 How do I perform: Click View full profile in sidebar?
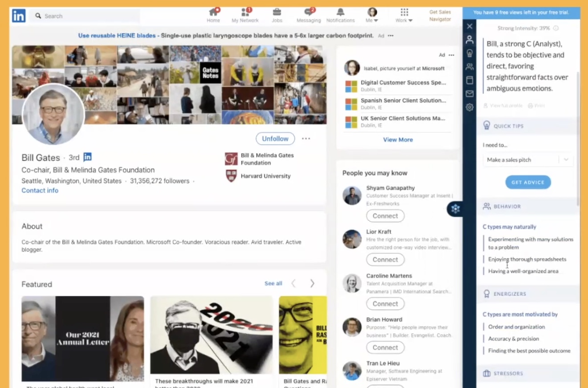coord(503,106)
